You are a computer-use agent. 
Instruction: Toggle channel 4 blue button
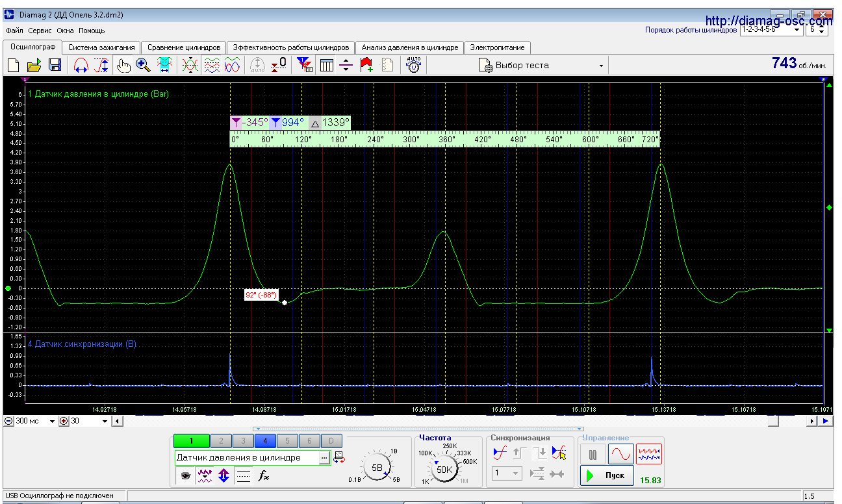[x=265, y=441]
